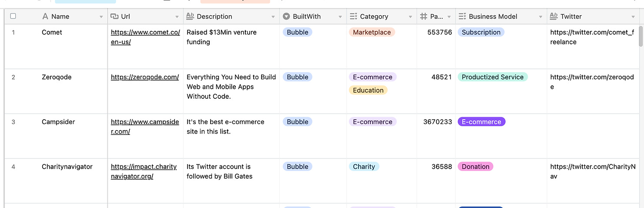Click the Category multi-select icon
The image size is (644, 208).
click(353, 17)
